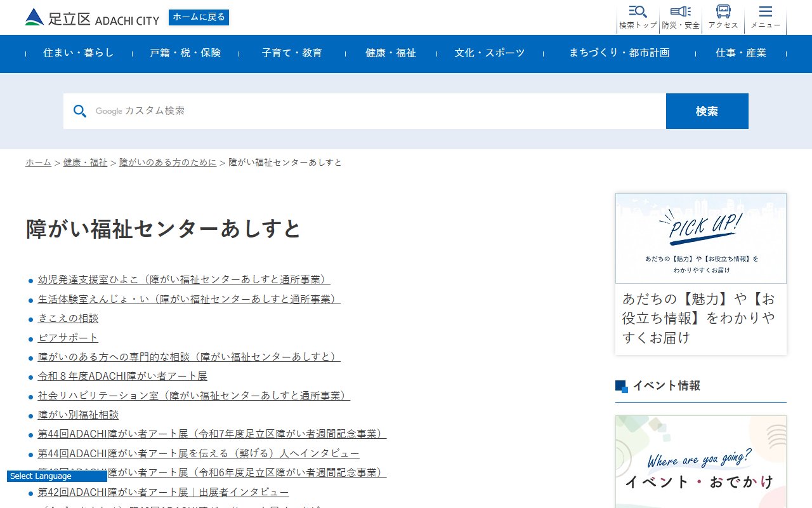Open 令和8年度ADACHI障がい者アート展 link
812x508 pixels.
(x=122, y=376)
